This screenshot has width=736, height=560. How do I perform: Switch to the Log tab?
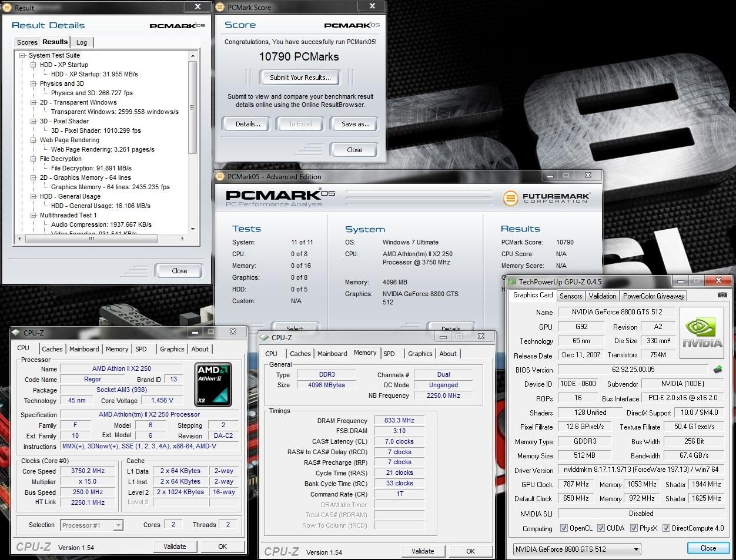(82, 42)
